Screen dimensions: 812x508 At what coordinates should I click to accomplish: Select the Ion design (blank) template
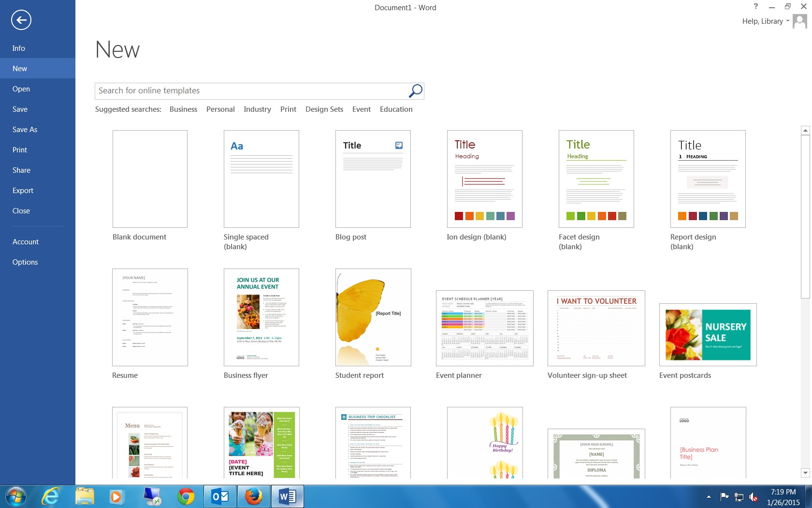[485, 179]
